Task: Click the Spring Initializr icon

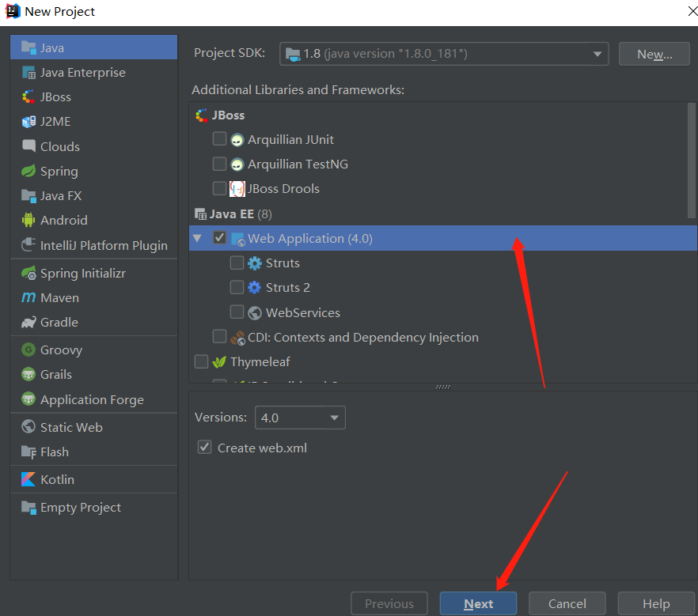Action: coord(28,273)
